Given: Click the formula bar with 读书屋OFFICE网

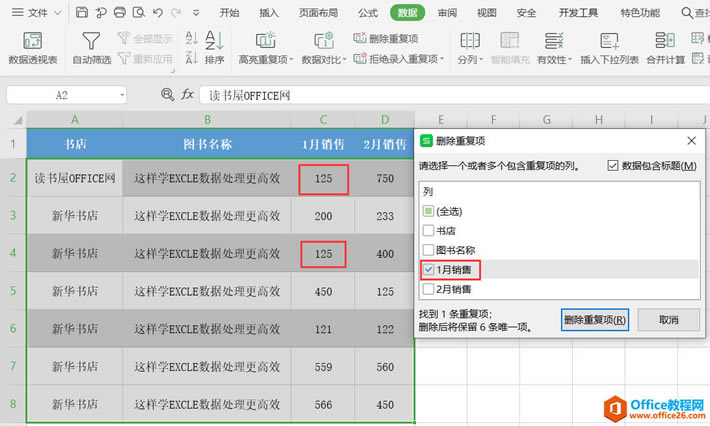Looking at the screenshot, I should tap(455, 95).
